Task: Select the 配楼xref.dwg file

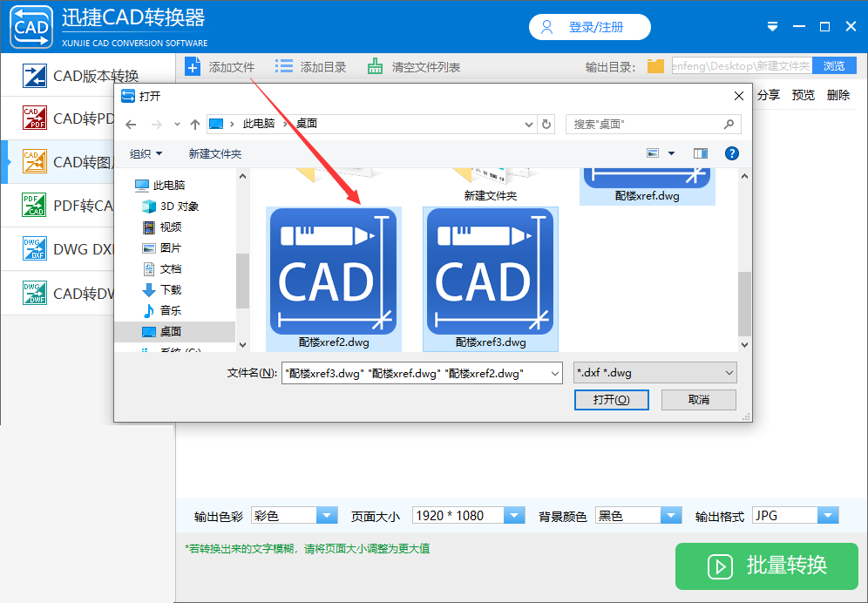Action: pyautogui.click(x=648, y=186)
